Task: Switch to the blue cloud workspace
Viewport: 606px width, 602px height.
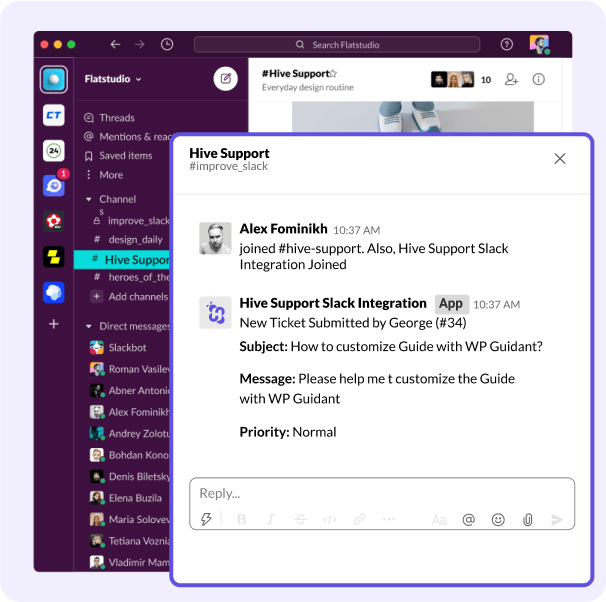Action: coord(54,292)
